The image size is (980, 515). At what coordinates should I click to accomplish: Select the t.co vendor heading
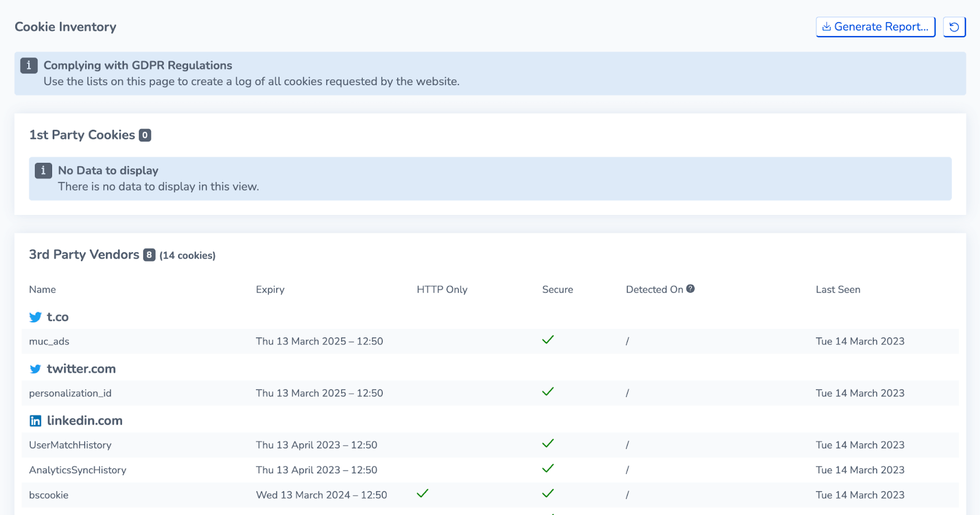(58, 317)
